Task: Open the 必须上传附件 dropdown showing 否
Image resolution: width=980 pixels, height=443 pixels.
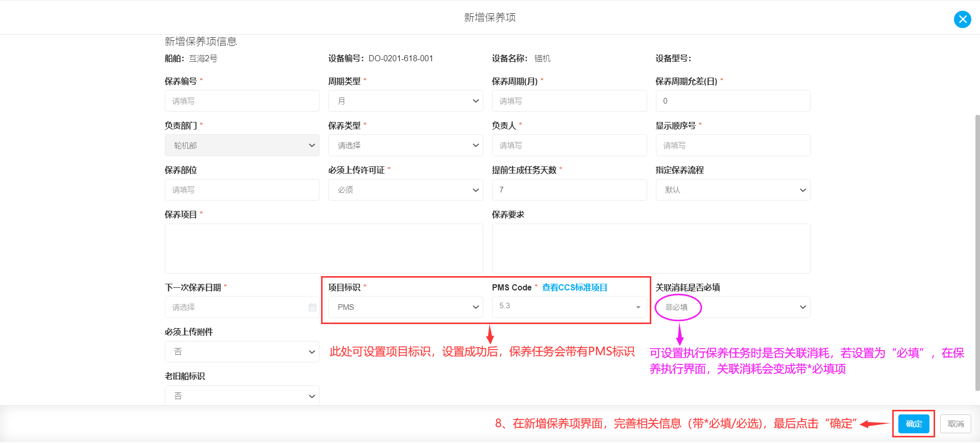Action: click(242, 352)
